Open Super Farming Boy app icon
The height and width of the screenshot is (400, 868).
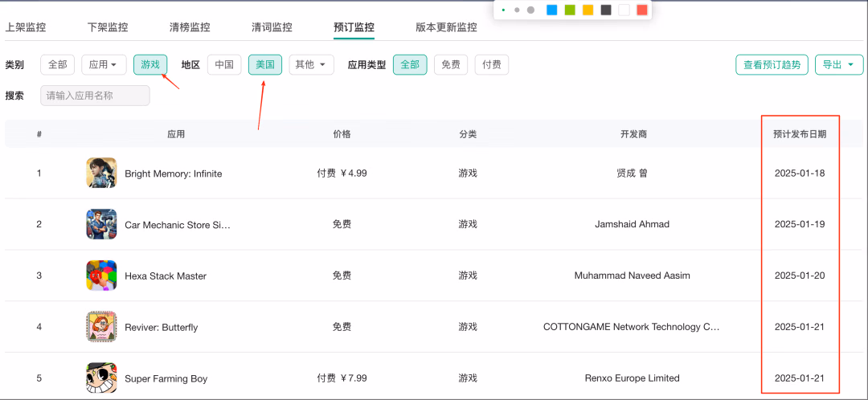pos(101,378)
